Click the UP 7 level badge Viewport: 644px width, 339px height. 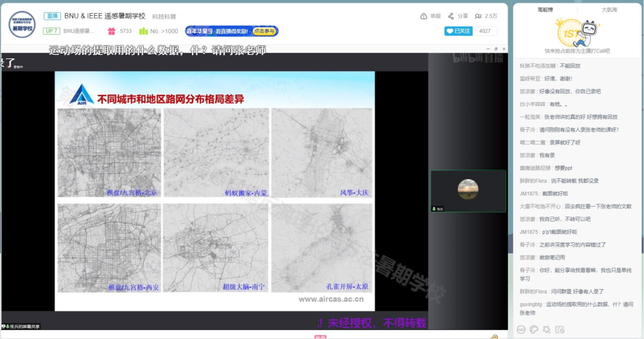coord(51,31)
